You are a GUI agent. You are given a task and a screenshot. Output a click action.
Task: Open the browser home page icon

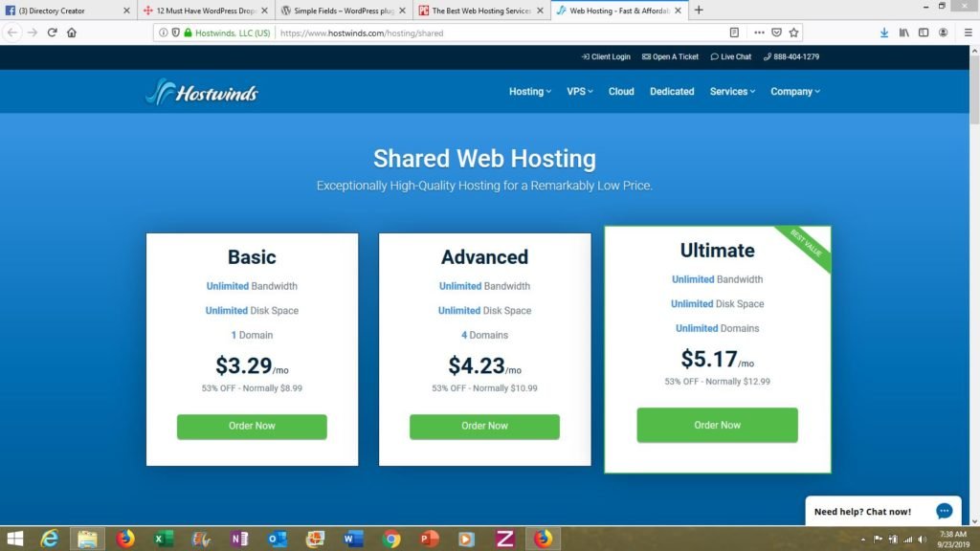[x=72, y=33]
